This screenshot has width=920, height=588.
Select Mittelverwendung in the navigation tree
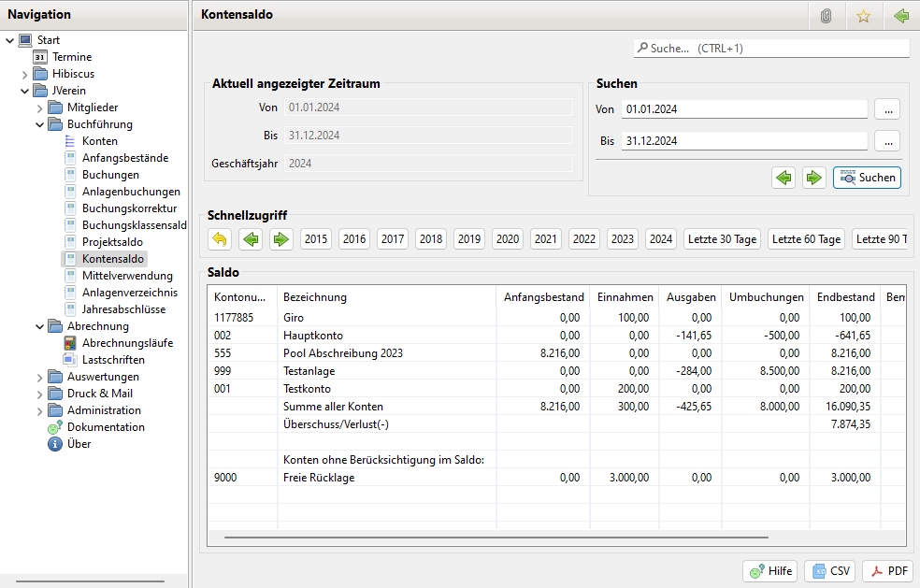pyautogui.click(x=126, y=276)
